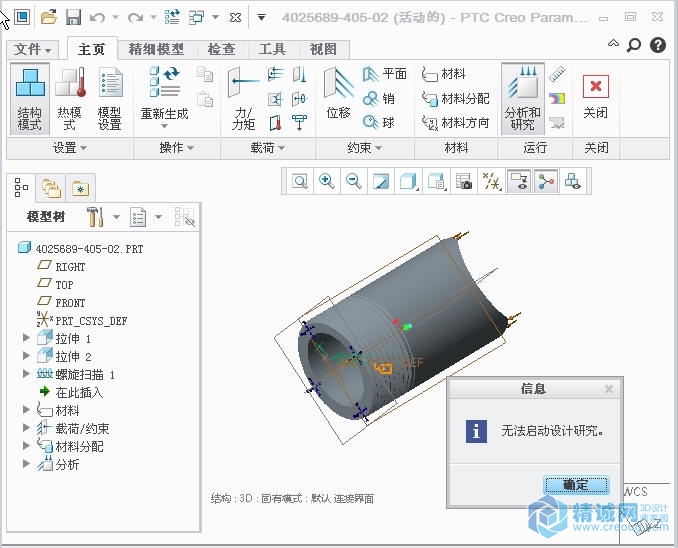
Task: Click the camera snapshot icon in graphics toolbar
Action: tap(464, 181)
